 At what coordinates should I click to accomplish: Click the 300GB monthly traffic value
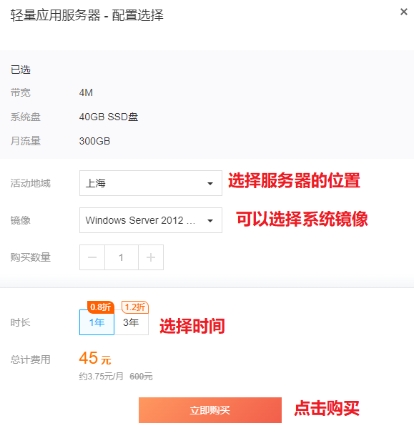pyautogui.click(x=95, y=141)
